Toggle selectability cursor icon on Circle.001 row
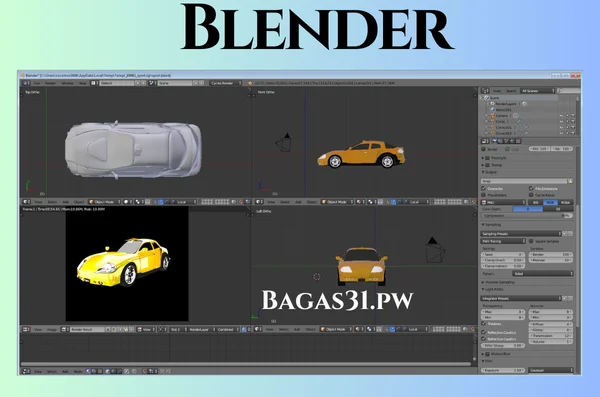Image resolution: width=600 pixels, height=397 pixels. pyautogui.click(x=567, y=127)
